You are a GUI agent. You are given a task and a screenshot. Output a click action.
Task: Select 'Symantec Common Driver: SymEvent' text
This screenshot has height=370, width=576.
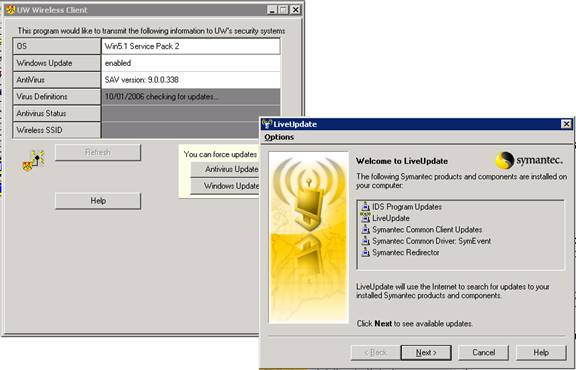(432, 241)
